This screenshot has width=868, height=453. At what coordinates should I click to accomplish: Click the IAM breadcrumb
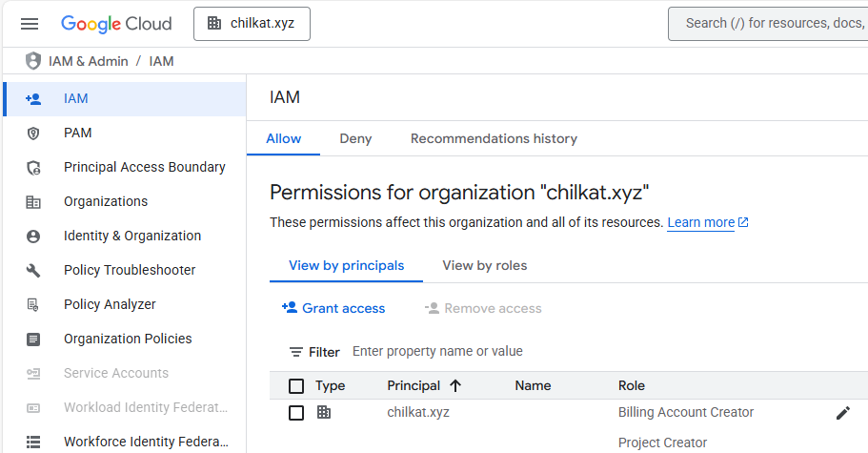161,61
